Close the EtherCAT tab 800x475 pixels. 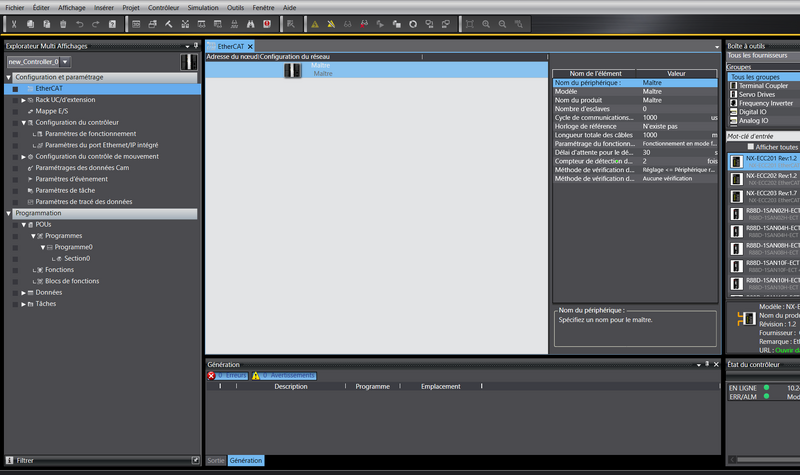coord(251,46)
